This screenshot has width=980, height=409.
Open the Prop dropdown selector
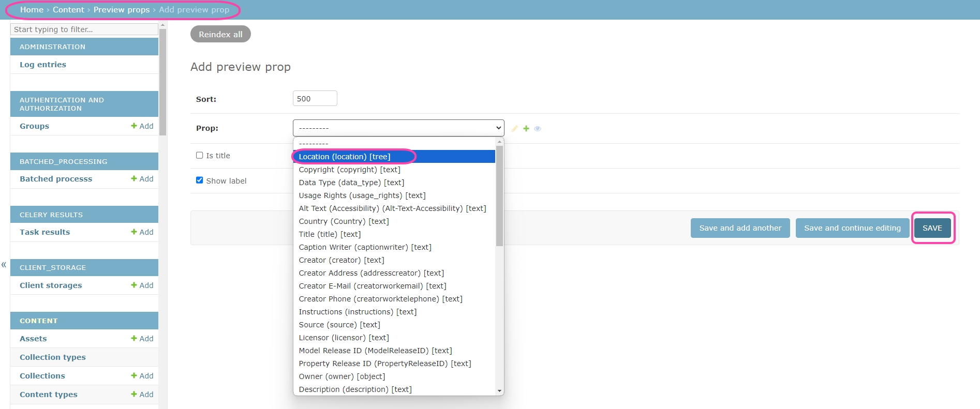tap(398, 128)
